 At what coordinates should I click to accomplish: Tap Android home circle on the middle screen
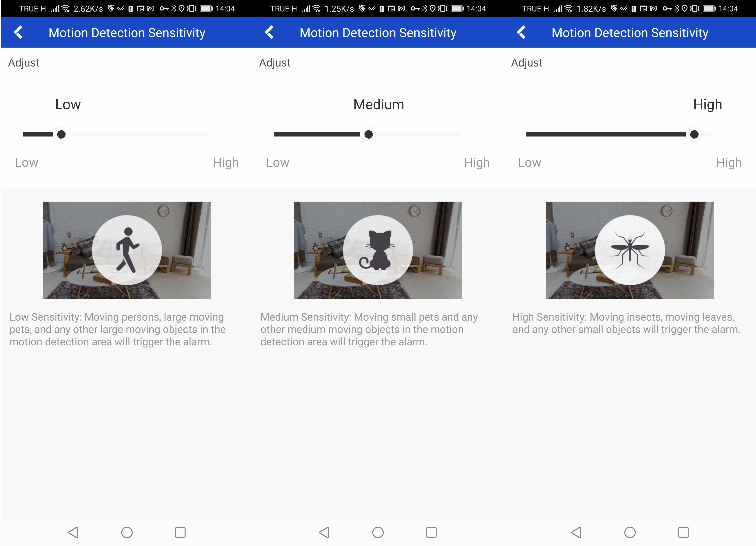[378, 532]
